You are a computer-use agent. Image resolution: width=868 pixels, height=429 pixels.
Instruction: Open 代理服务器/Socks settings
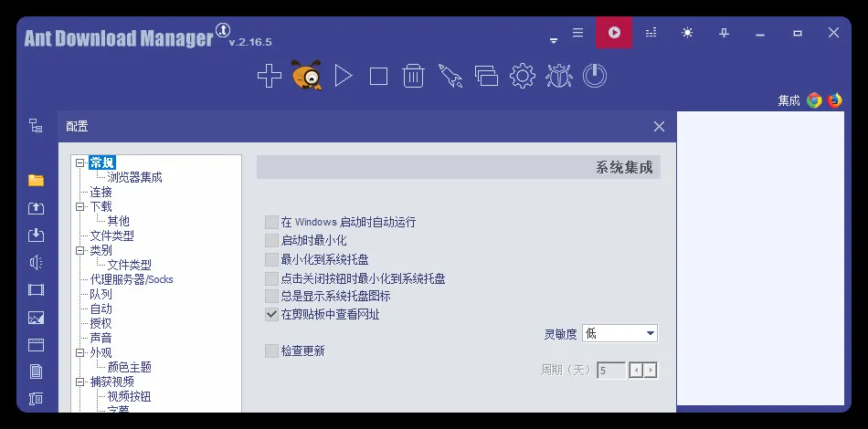(x=132, y=279)
